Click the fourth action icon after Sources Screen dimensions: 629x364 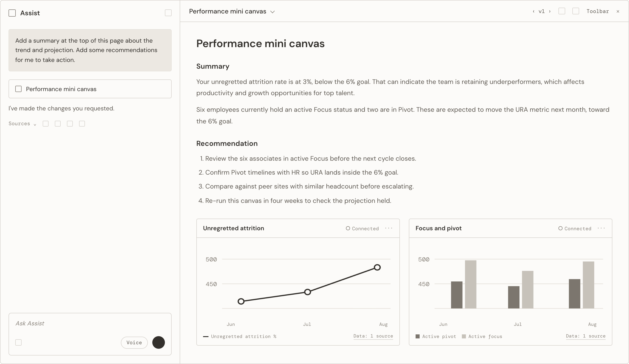click(x=82, y=124)
